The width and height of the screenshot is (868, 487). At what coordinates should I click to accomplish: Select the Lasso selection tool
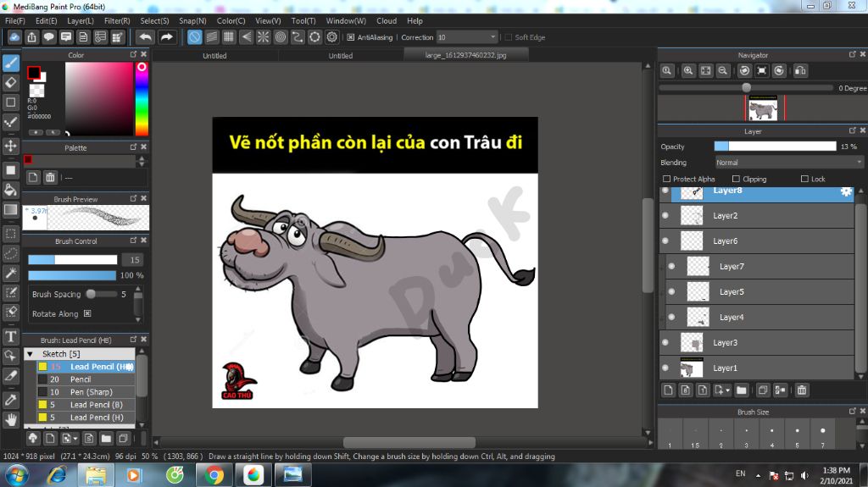click(10, 253)
